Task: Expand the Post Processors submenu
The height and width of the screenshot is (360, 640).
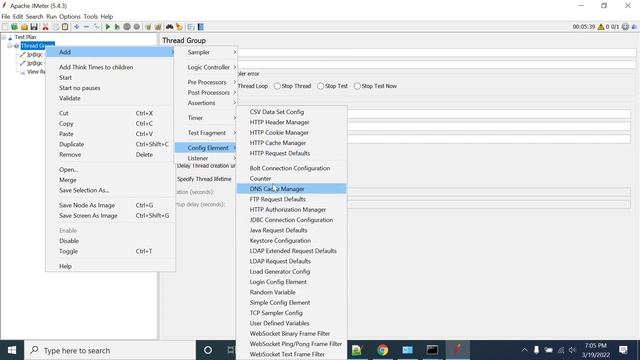Action: tap(206, 93)
